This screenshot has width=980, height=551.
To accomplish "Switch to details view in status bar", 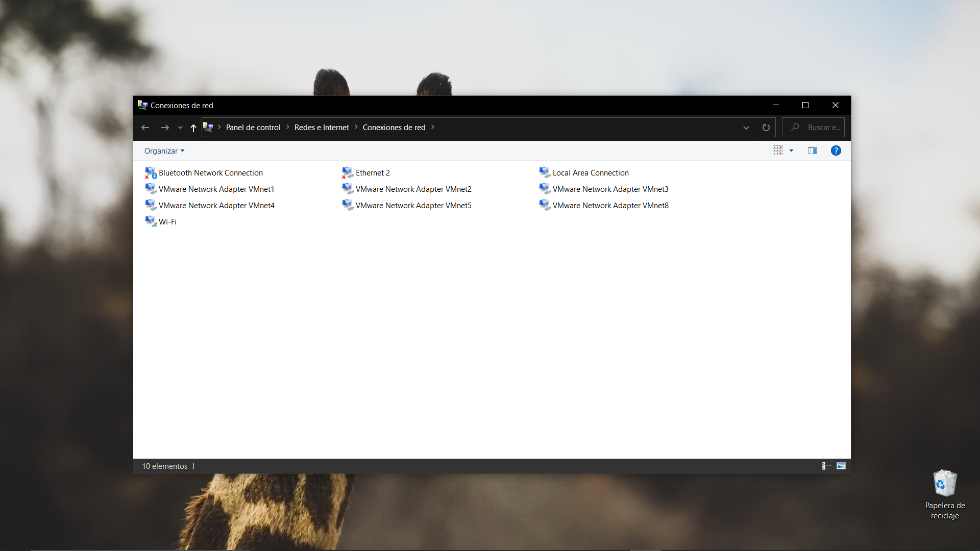I will [826, 466].
